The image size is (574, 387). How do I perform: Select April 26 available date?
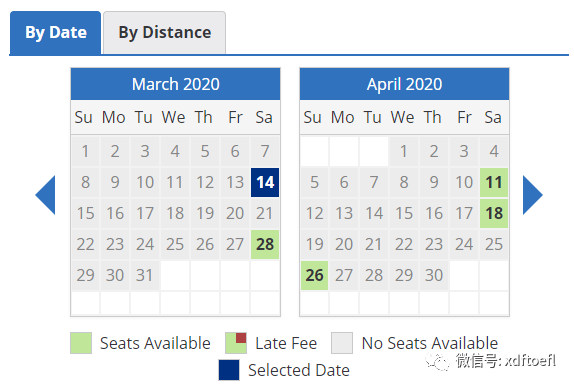tap(314, 275)
